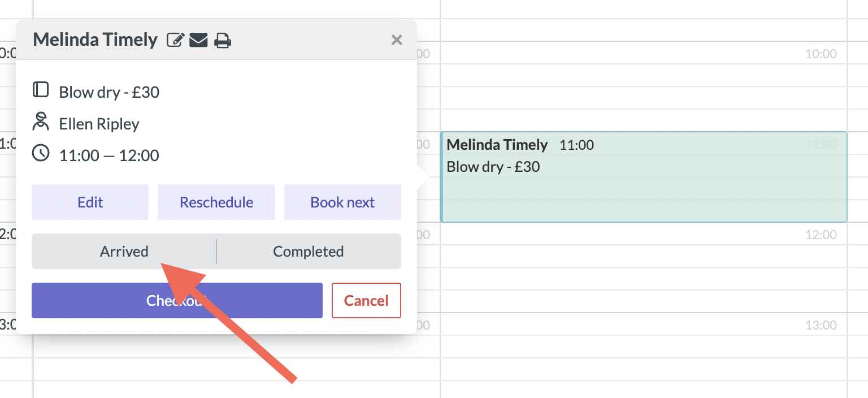Click Book next for Melinda Timely

[x=342, y=202]
